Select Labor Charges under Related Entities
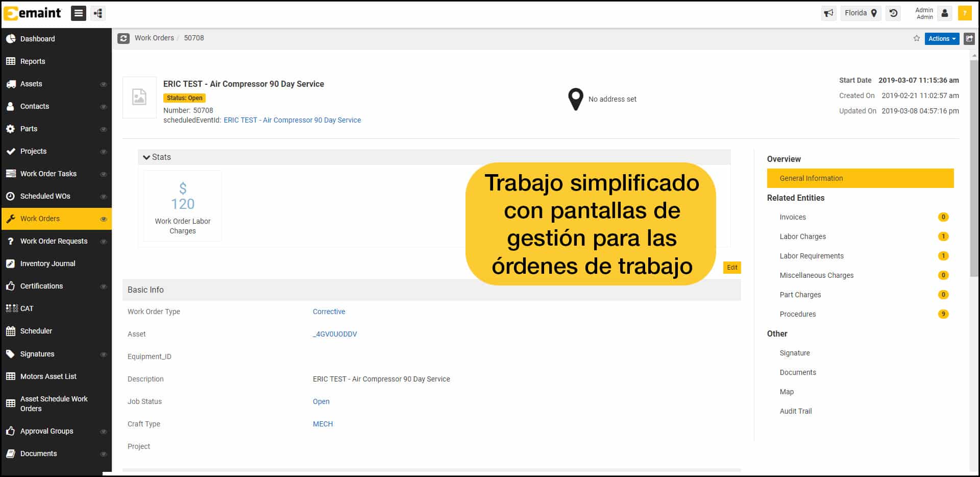This screenshot has width=980, height=477. coord(802,236)
